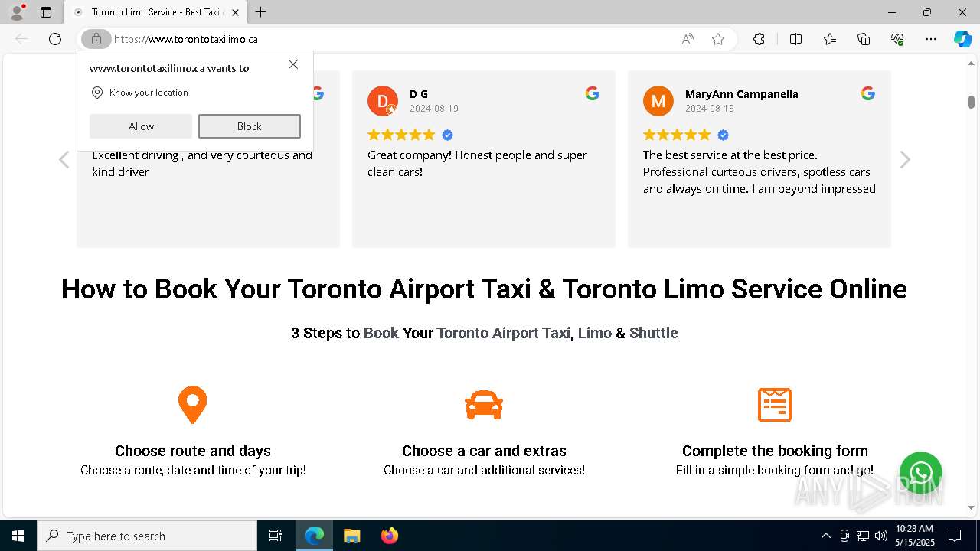The image size is (980, 551).
Task: Allow the location permission request
Action: [141, 126]
